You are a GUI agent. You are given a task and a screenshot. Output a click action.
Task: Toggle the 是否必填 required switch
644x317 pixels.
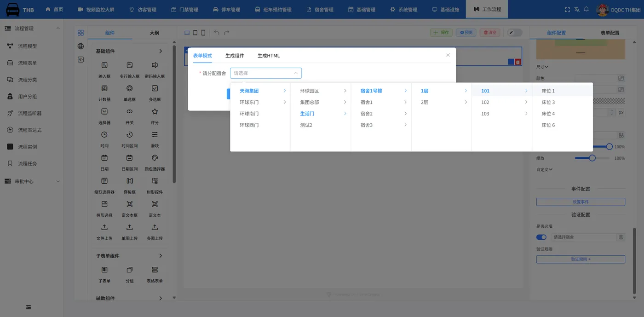[541, 237]
